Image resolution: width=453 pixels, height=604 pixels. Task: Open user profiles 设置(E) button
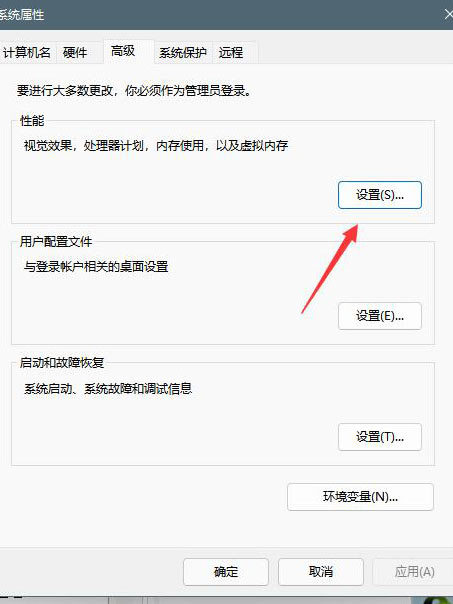tap(380, 316)
